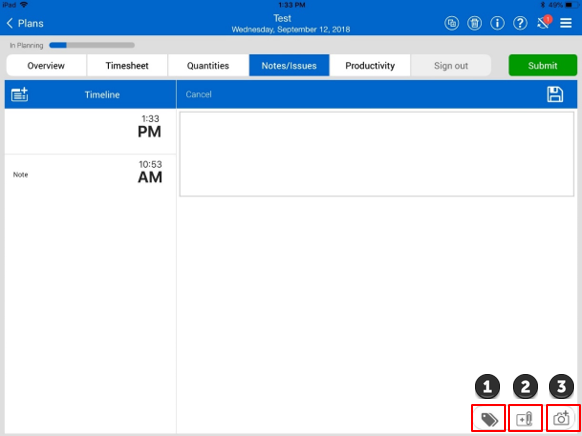Add a new timeline entry icon
Viewport: 582px width, 436px height.
(19, 94)
